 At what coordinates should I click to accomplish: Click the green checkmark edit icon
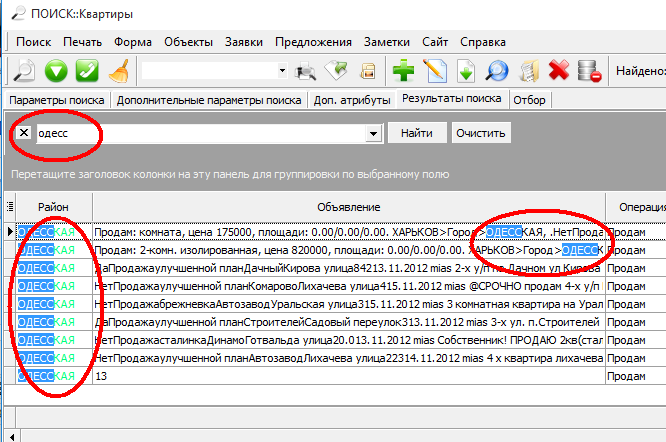click(x=87, y=71)
